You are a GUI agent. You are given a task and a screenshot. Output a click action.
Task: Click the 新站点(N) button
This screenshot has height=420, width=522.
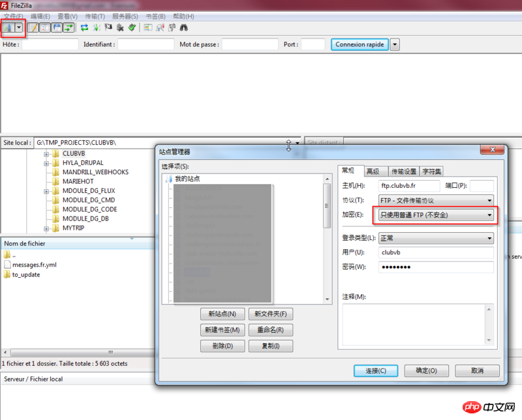[223, 314]
